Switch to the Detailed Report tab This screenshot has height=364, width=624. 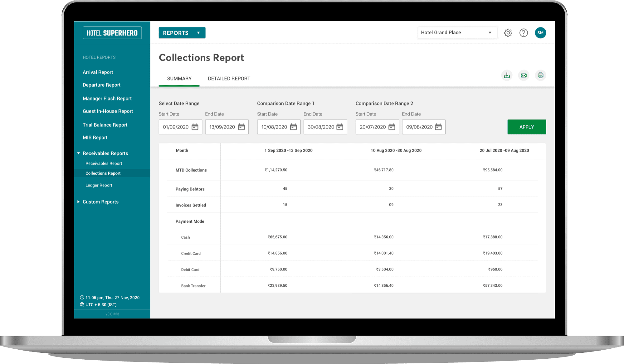(229, 79)
